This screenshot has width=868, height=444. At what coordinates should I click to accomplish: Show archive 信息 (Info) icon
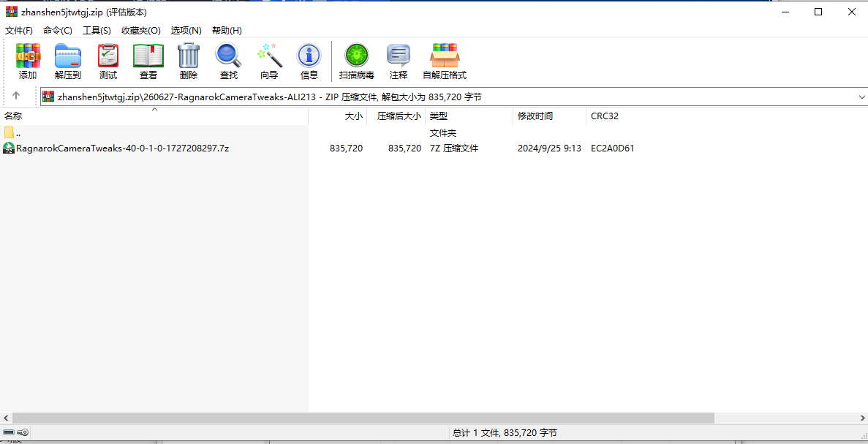309,56
